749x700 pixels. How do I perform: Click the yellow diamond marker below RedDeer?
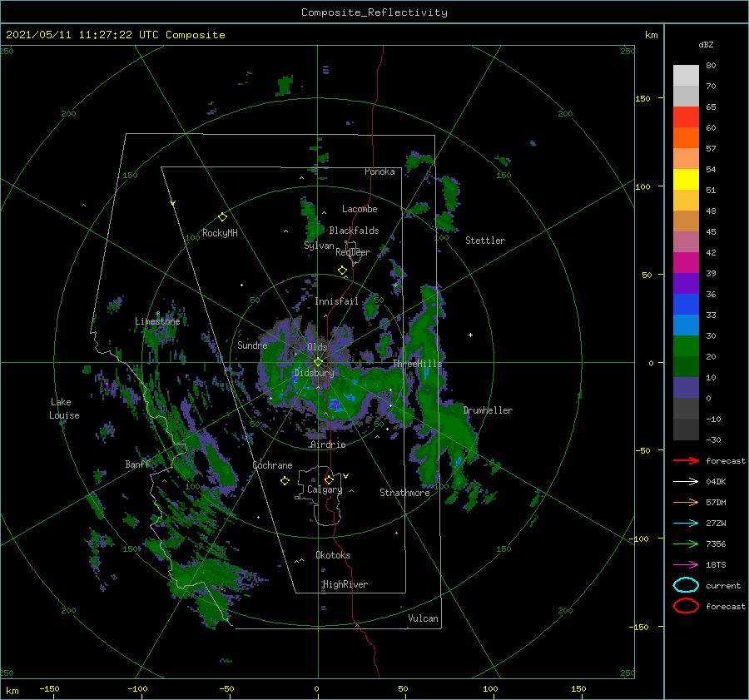click(342, 271)
